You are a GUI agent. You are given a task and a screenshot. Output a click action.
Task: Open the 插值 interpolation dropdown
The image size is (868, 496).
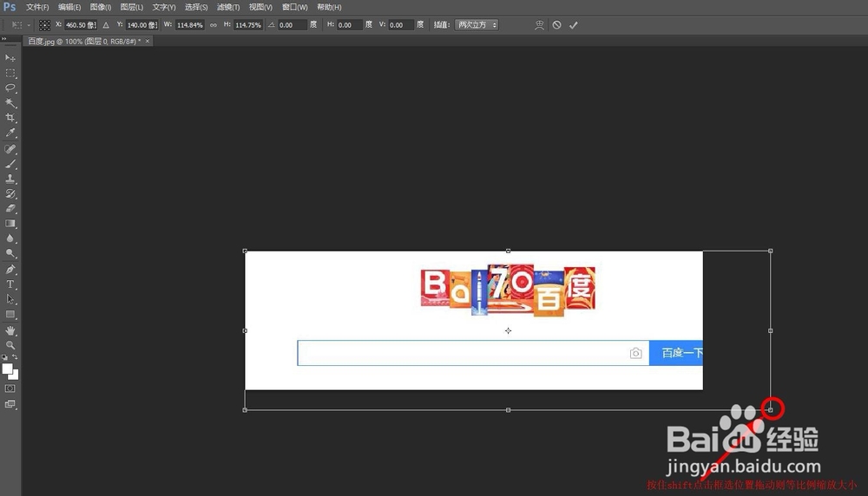tap(476, 25)
